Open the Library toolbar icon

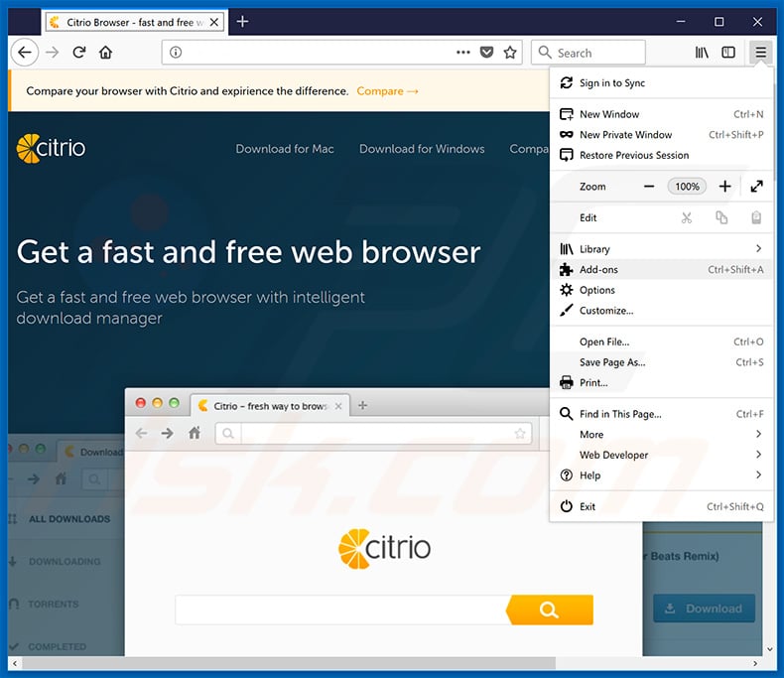click(702, 52)
